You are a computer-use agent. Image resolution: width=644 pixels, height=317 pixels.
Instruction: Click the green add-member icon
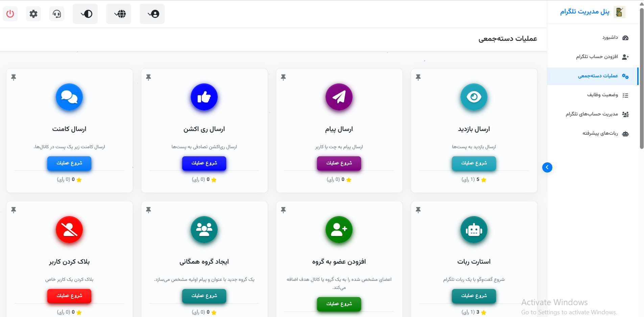point(339,230)
